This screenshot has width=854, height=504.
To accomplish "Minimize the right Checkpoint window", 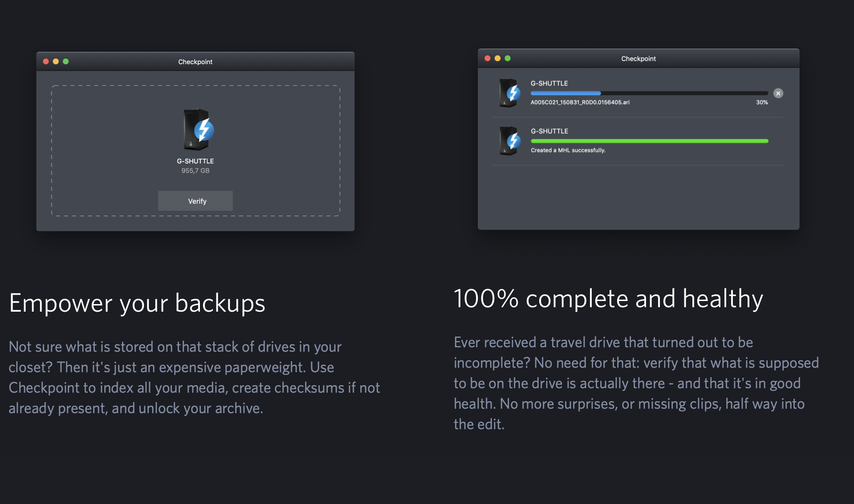I will click(497, 58).
